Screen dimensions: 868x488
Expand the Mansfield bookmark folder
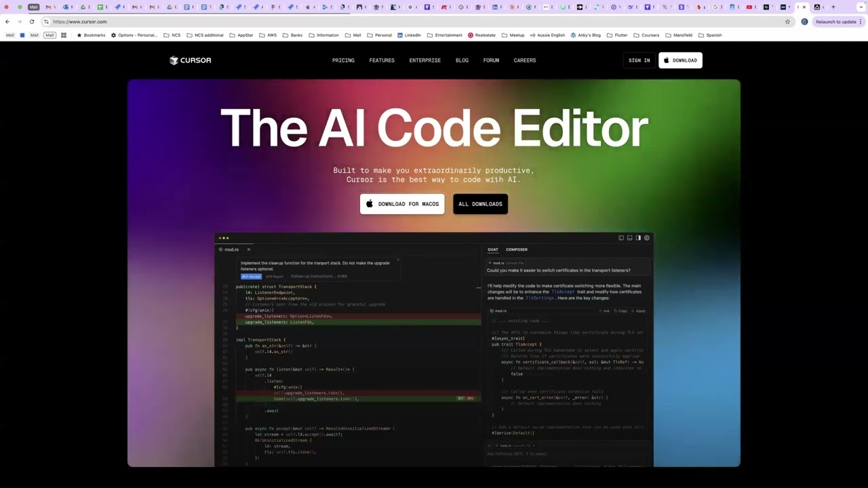coord(679,35)
